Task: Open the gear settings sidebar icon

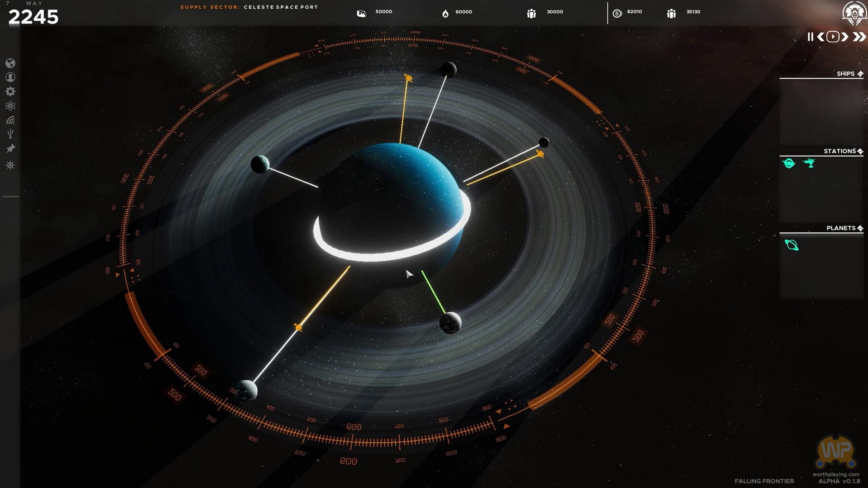Action: pyautogui.click(x=10, y=92)
